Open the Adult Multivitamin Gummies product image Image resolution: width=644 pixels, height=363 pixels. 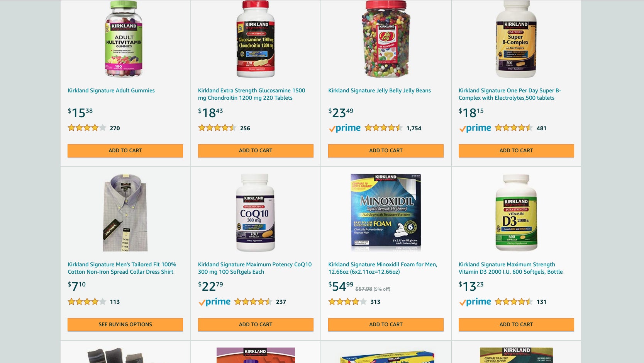coord(124,39)
